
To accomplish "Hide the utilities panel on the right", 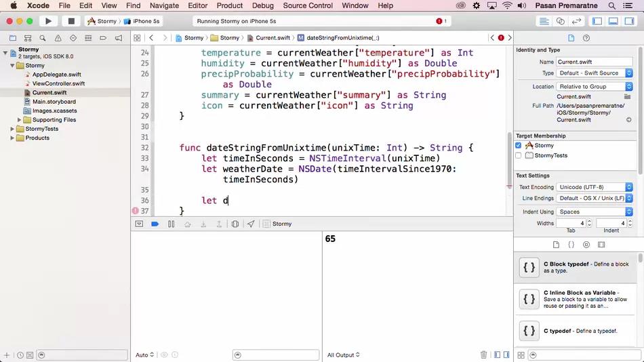I will click(x=628, y=21).
